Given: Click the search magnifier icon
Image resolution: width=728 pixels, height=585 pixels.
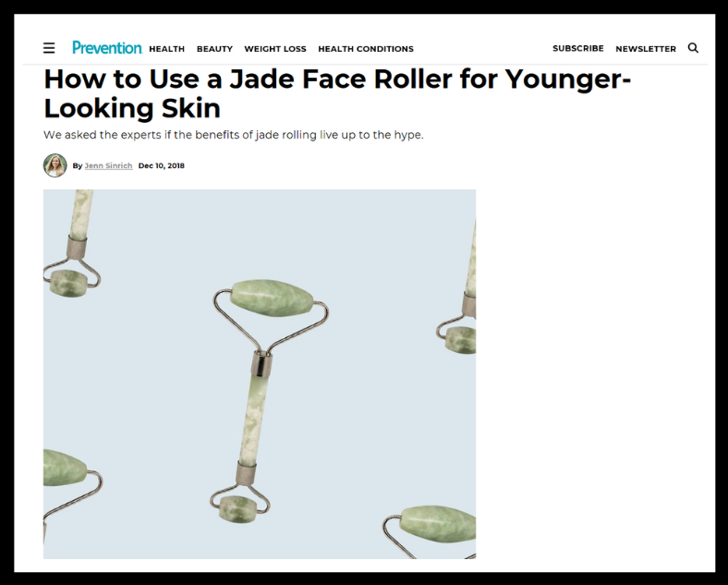Looking at the screenshot, I should coord(693,48).
